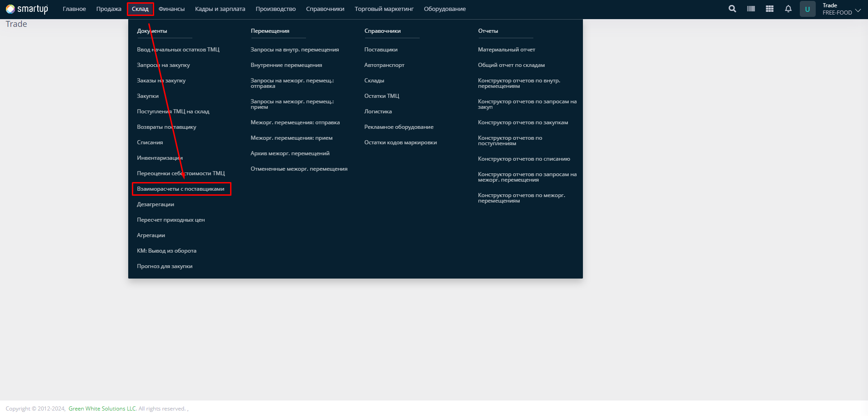Click the barcode scanner icon
868x416 pixels.
pos(751,9)
